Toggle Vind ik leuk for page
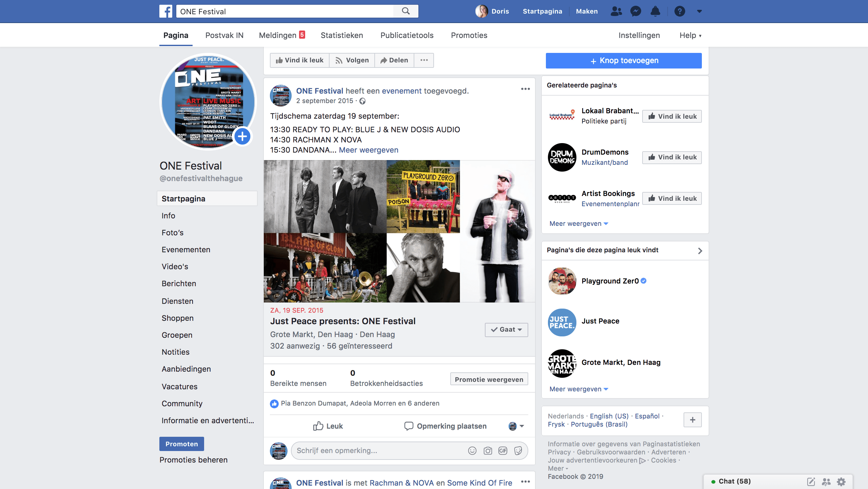 300,60
